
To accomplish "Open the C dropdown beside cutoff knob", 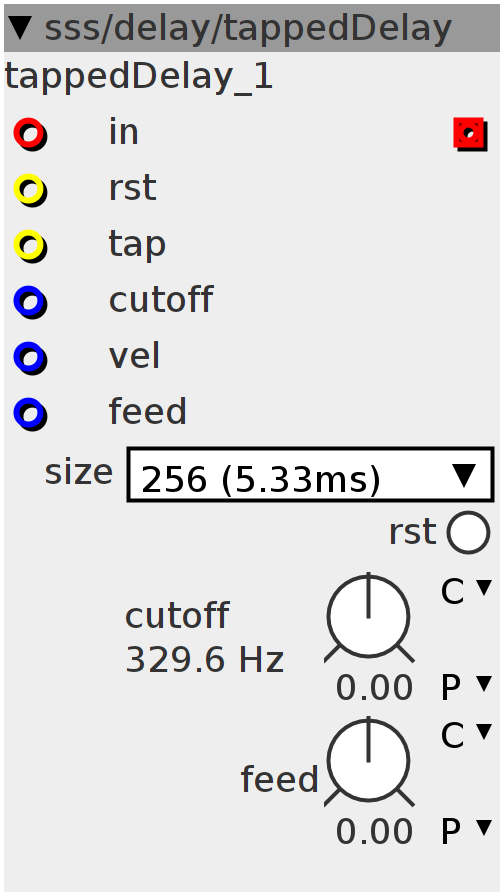I will [466, 591].
